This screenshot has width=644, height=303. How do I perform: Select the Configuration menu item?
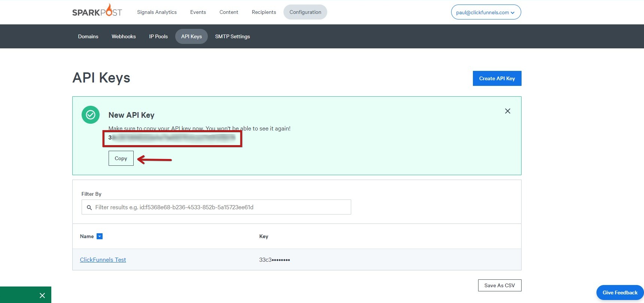(x=305, y=12)
